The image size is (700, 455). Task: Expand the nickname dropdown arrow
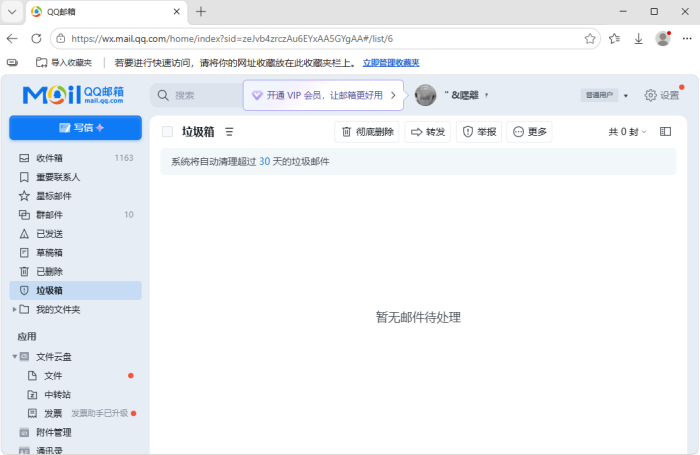[x=487, y=95]
